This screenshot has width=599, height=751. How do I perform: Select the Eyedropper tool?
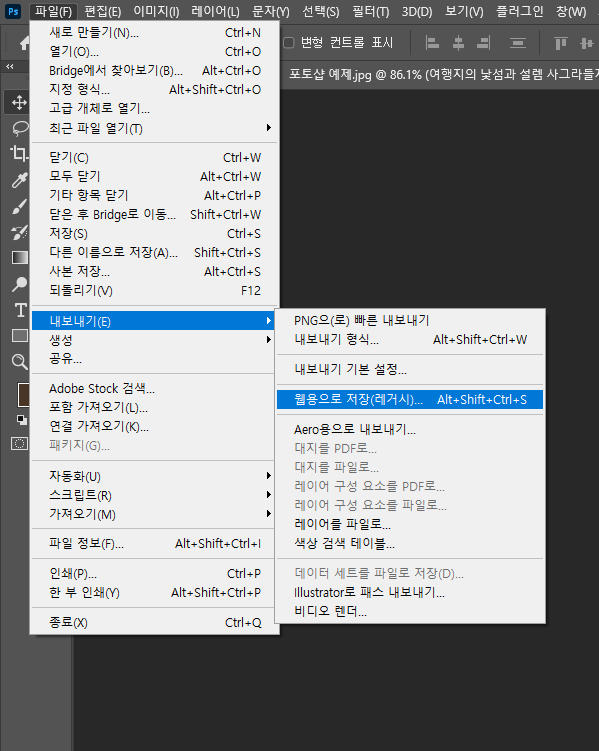(19, 180)
